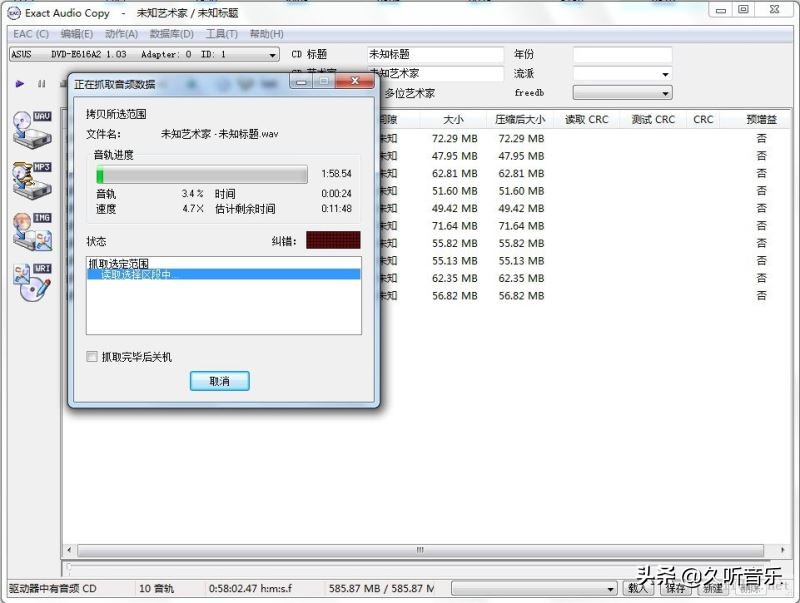Open the ASUS DVD drive selection dropdown

pos(144,54)
